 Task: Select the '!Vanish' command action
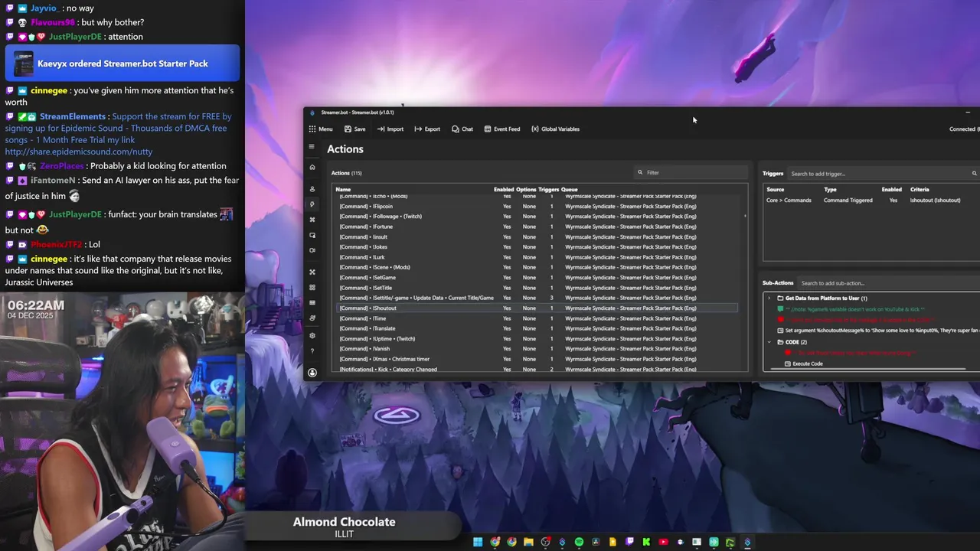pyautogui.click(x=537, y=349)
